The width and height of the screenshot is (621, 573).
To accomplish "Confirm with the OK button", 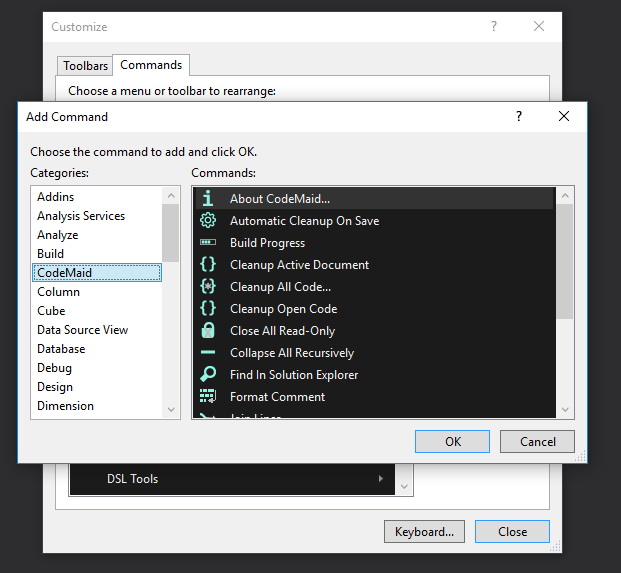I will pyautogui.click(x=452, y=441).
